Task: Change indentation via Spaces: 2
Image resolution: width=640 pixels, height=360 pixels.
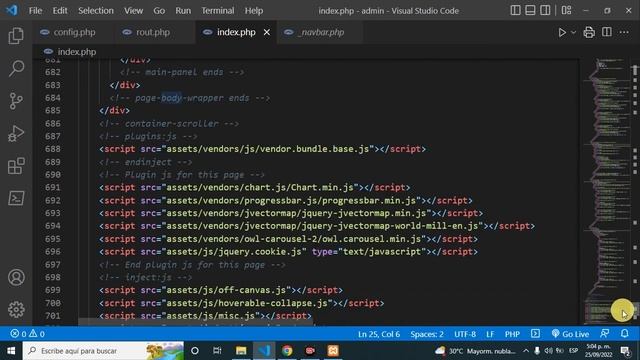Action: pyautogui.click(x=427, y=334)
